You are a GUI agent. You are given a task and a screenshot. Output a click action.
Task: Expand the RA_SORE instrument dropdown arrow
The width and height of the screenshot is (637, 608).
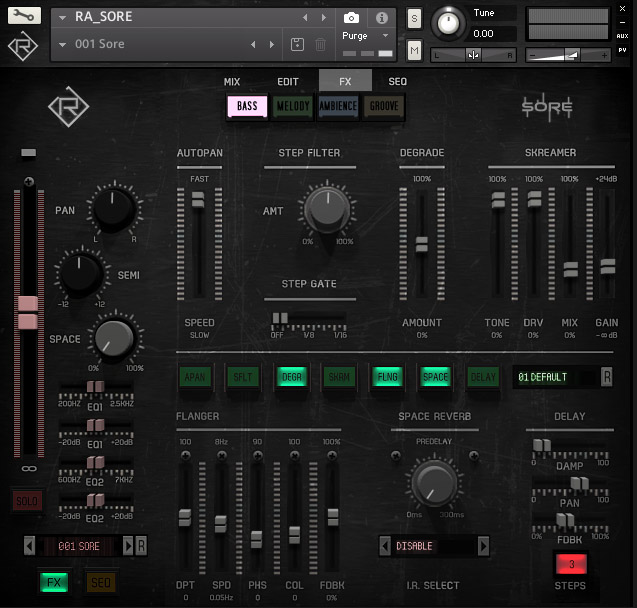coord(62,18)
